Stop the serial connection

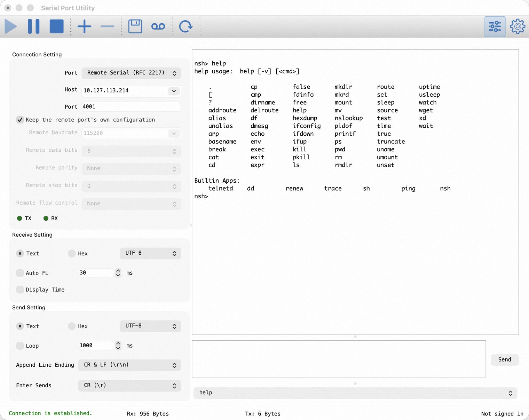tap(56, 26)
